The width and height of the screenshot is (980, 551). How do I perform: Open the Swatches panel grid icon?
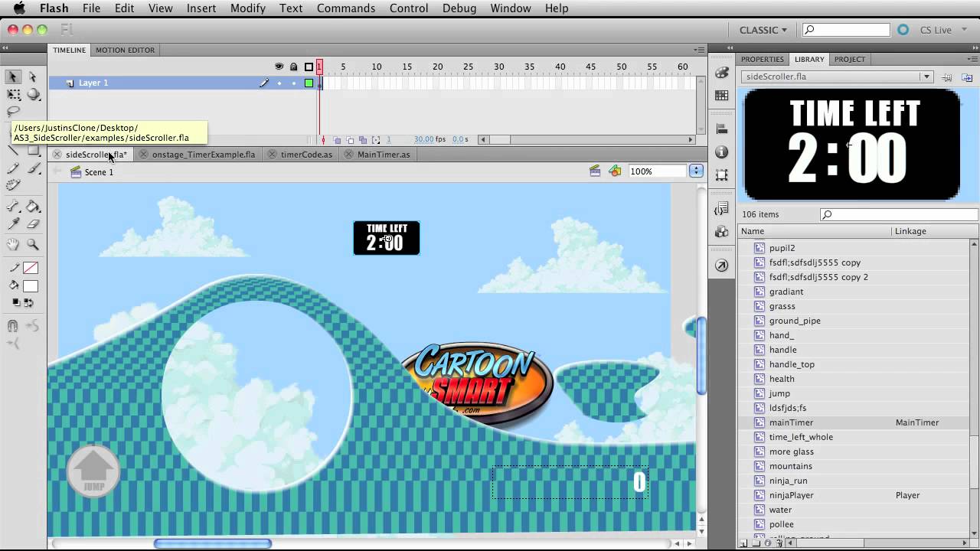pos(721,96)
